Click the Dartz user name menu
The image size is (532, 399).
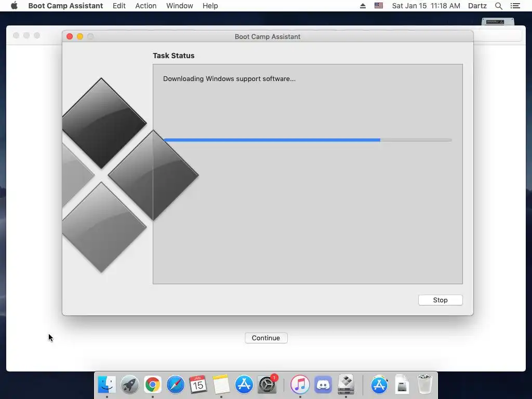tap(477, 6)
